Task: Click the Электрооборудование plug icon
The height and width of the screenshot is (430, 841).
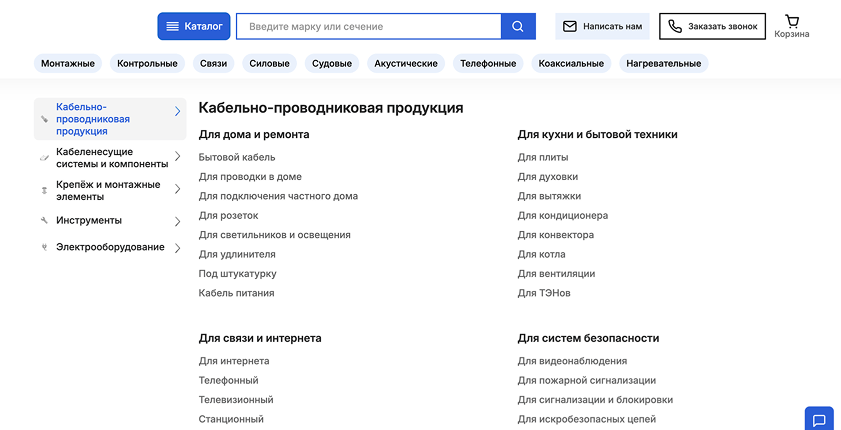Action: click(44, 247)
